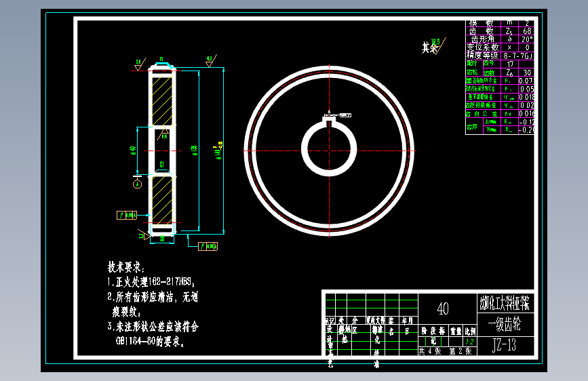Click the 'Z6' symbol cell
Screen dimensions: 588x381
(509, 73)
